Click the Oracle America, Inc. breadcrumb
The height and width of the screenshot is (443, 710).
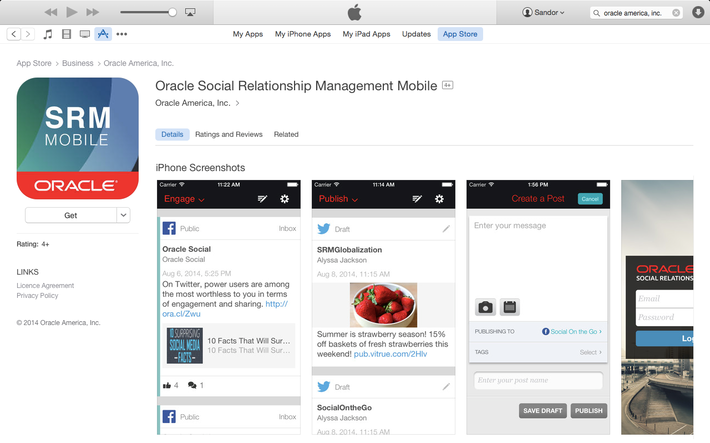(x=139, y=63)
